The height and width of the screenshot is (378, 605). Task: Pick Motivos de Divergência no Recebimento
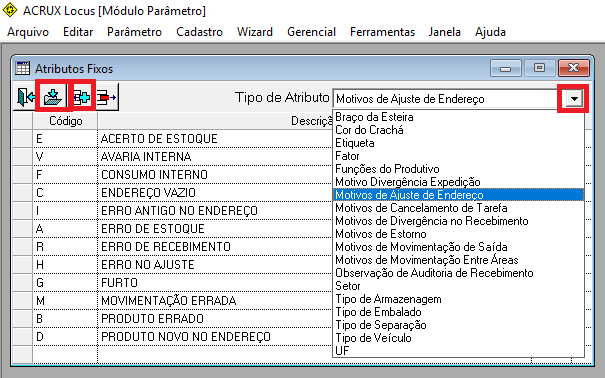(x=458, y=221)
